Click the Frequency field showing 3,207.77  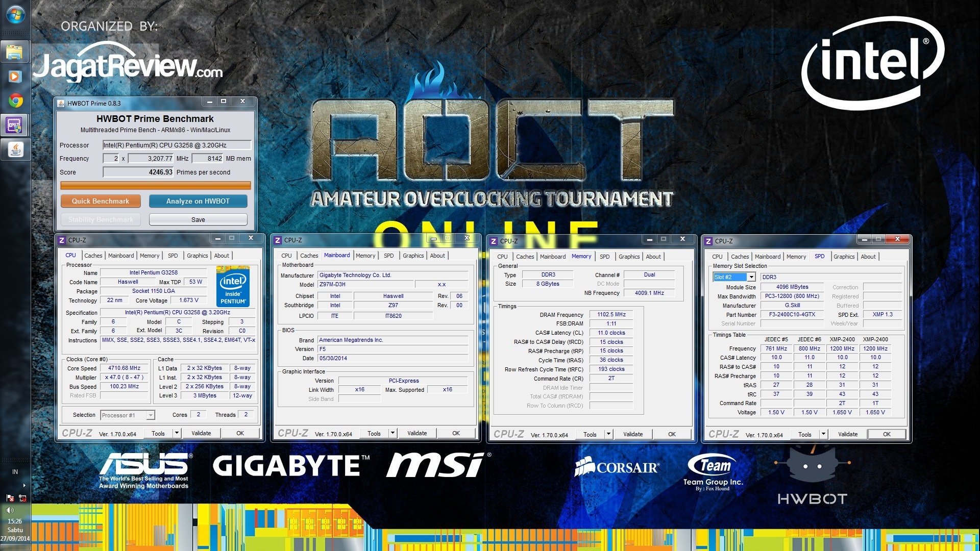(x=151, y=159)
